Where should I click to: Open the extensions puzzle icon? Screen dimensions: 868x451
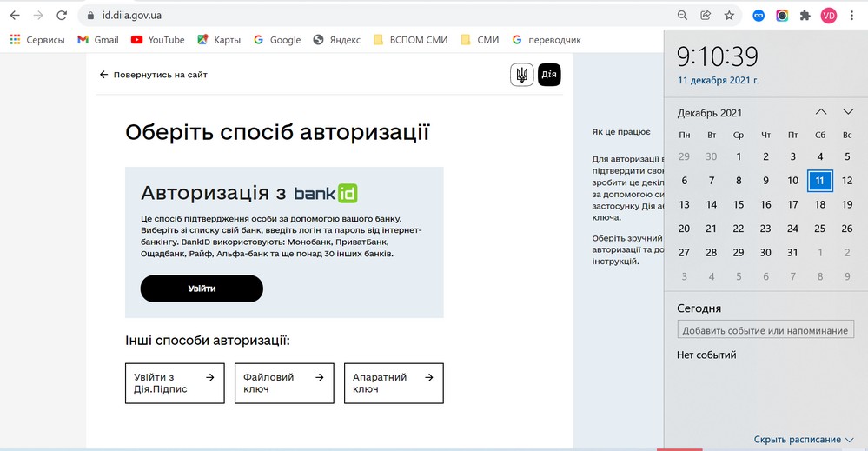pos(805,16)
